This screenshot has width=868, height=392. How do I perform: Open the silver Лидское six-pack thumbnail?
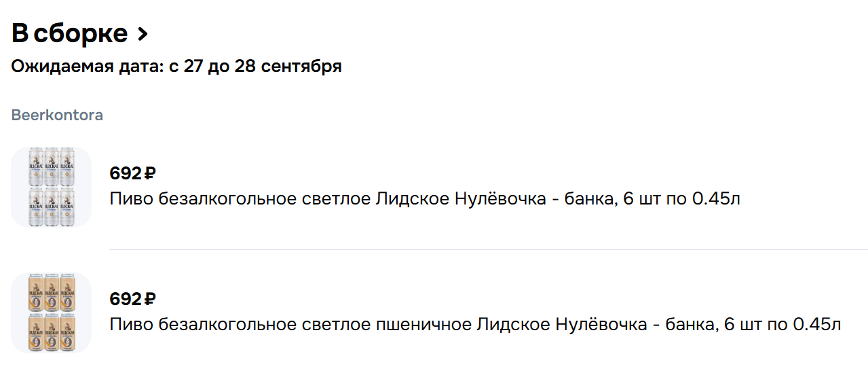[x=52, y=187]
